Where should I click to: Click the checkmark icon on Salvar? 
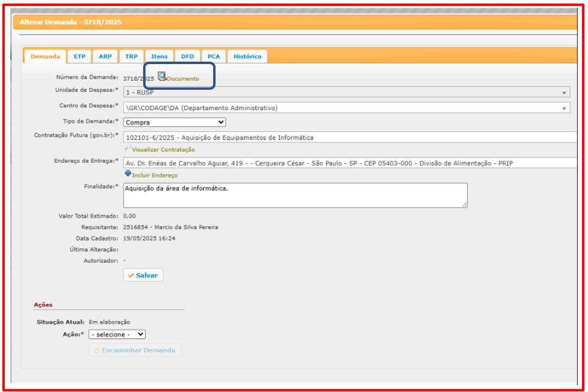[x=131, y=275]
